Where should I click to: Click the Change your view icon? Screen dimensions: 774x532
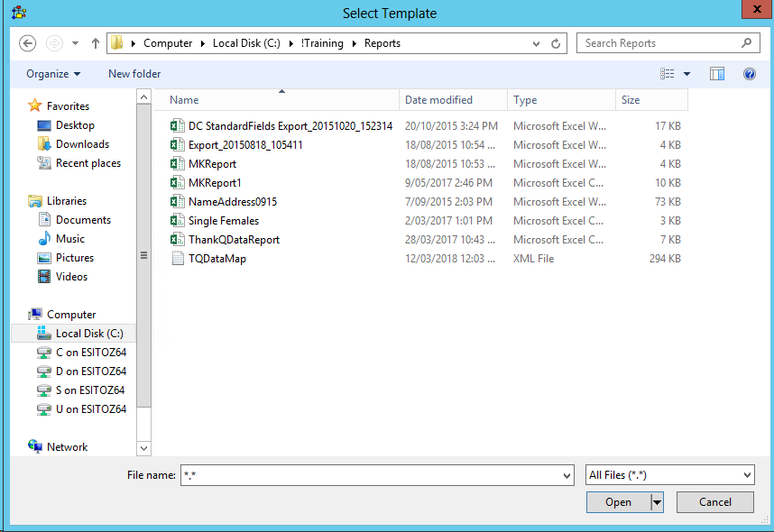(667, 74)
